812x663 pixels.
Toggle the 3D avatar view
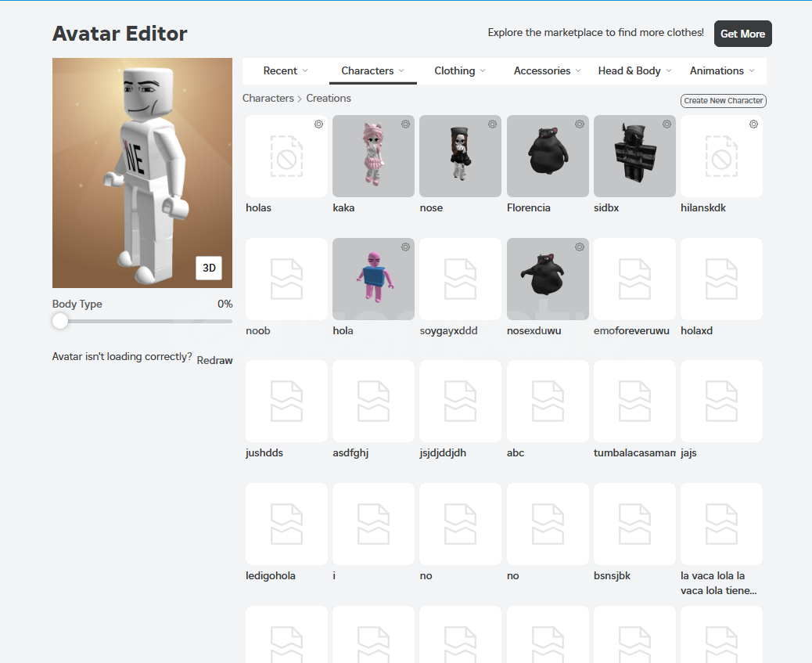click(209, 268)
